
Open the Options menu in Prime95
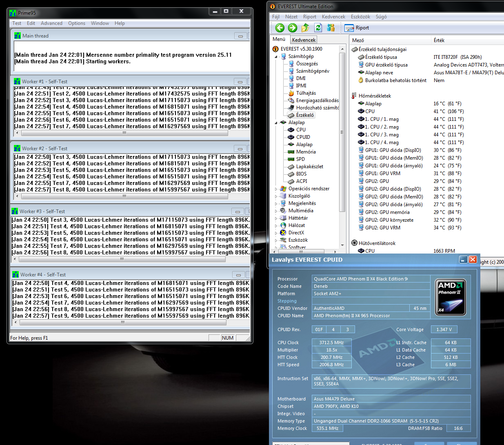pyautogui.click(x=77, y=23)
